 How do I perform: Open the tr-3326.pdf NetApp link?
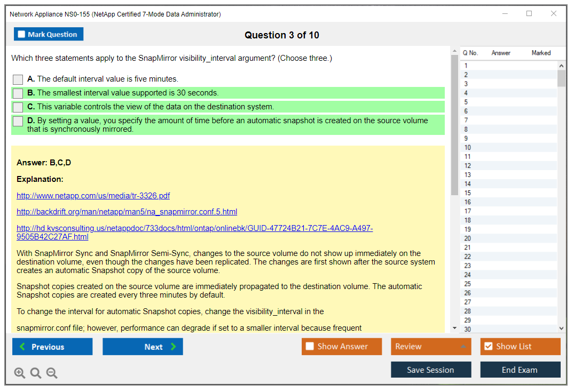[x=93, y=196]
